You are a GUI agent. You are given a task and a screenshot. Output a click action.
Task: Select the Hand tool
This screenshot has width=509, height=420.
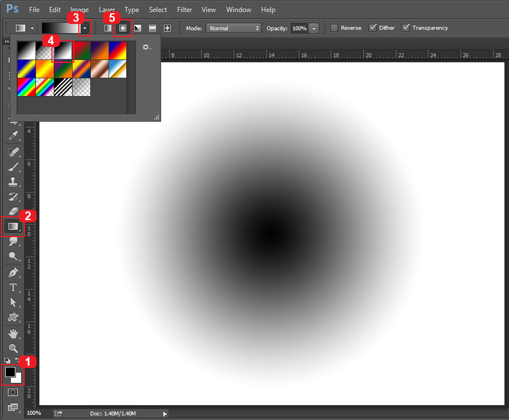[x=13, y=334]
